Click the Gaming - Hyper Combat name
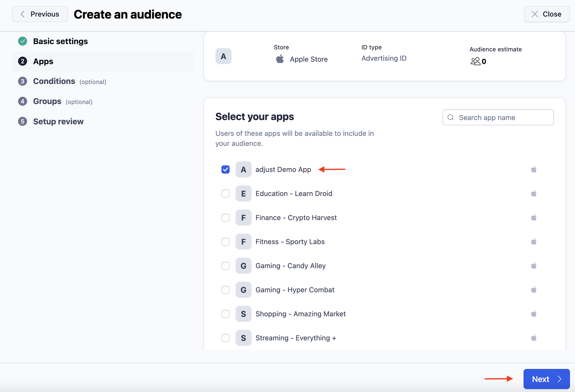This screenshot has width=575, height=392. point(295,290)
